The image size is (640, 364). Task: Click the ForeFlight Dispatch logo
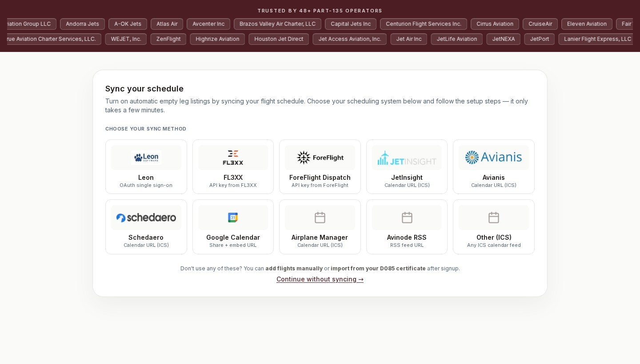point(320,158)
